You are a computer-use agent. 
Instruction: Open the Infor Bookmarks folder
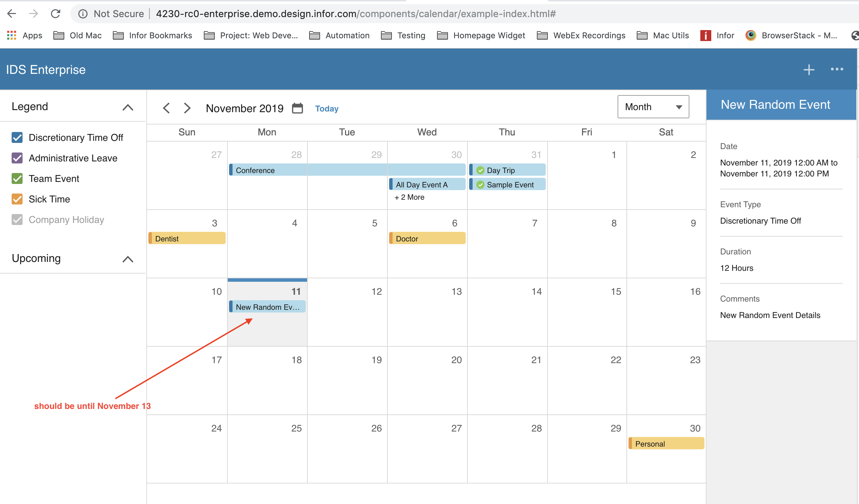click(153, 35)
